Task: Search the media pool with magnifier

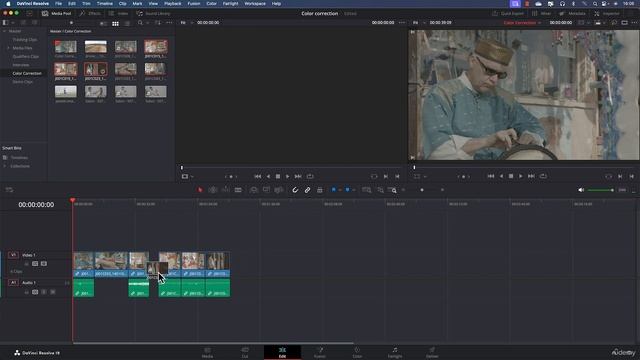Action: 140,23
